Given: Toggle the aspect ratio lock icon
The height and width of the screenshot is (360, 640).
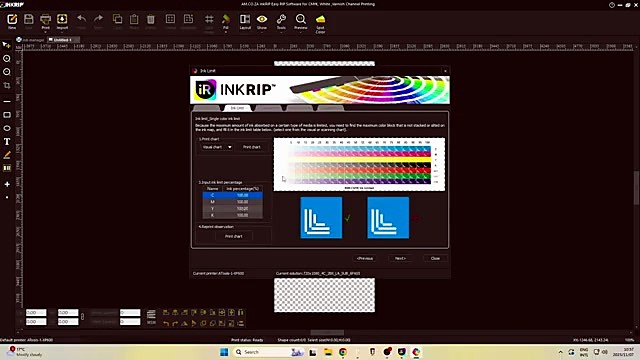Looking at the screenshot, I should (82, 317).
